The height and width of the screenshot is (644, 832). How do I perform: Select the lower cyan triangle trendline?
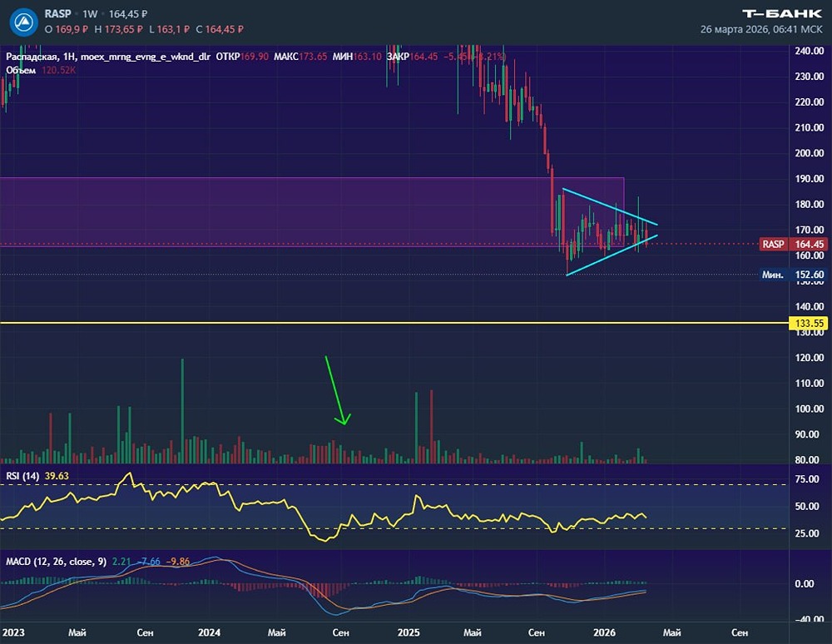[612, 255]
